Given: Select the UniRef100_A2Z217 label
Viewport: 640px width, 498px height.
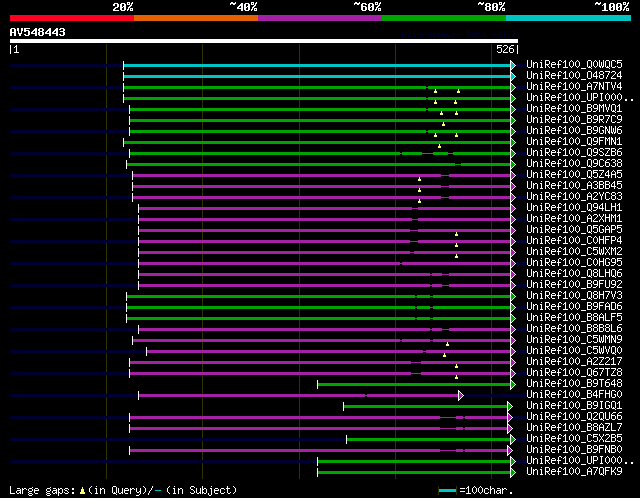Looking at the screenshot, I should (574, 362).
